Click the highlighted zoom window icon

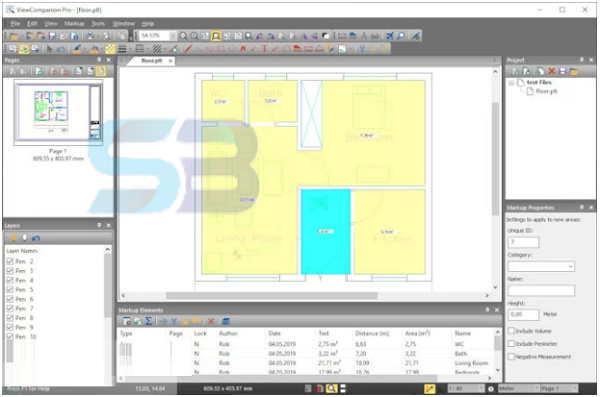pos(216,36)
